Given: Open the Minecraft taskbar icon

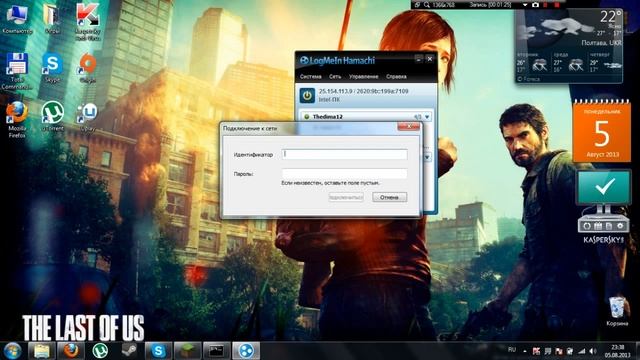Looking at the screenshot, I should coord(188,351).
